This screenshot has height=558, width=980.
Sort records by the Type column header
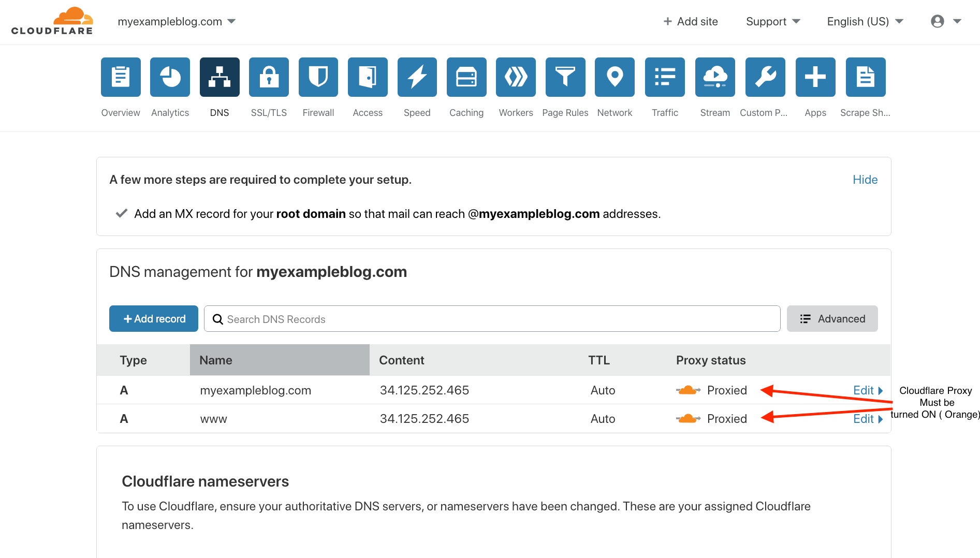[x=134, y=360]
